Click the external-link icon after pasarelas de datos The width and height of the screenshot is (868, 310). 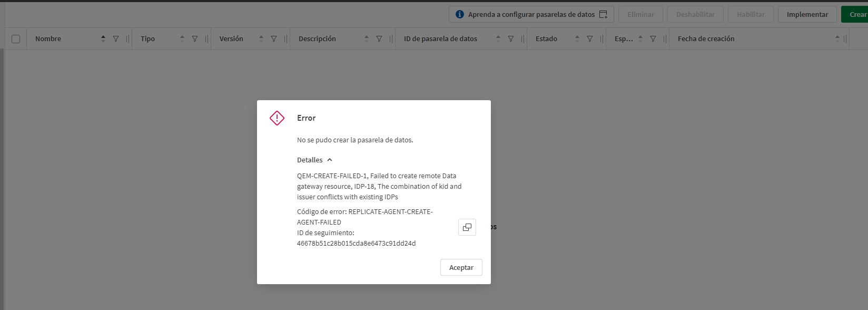(x=603, y=14)
